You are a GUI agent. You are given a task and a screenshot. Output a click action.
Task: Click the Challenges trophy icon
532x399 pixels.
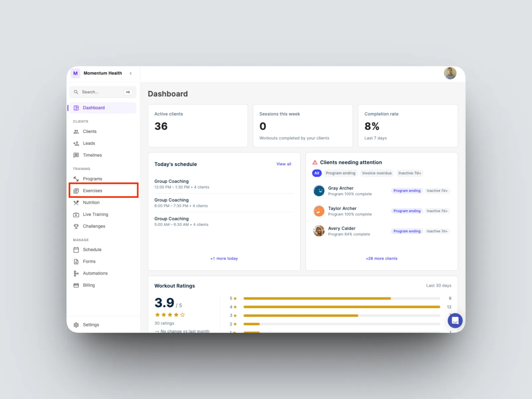(76, 226)
